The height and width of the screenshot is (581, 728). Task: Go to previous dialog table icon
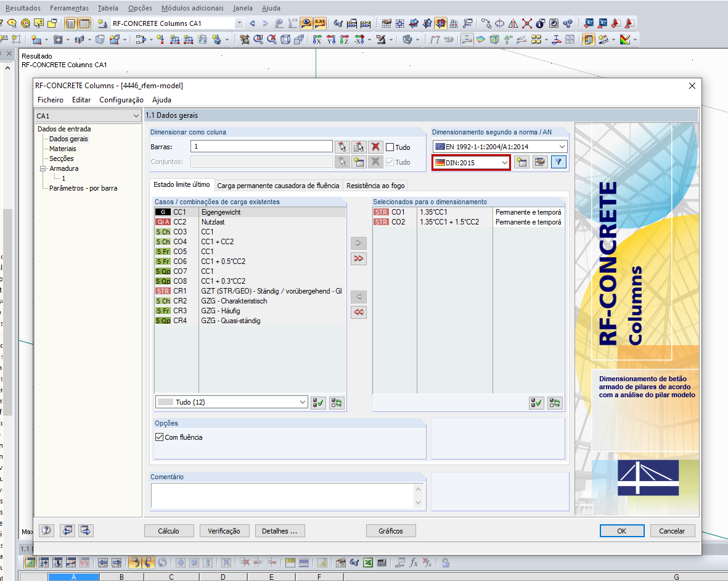tap(67, 530)
